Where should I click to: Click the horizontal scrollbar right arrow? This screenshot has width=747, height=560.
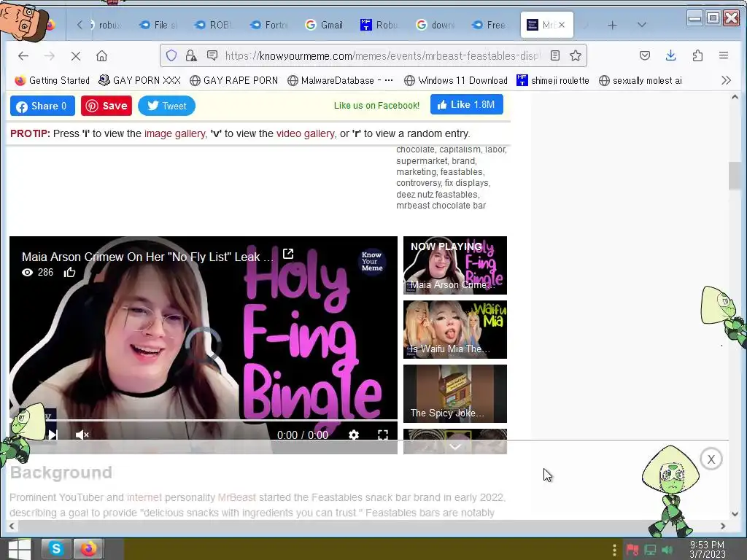pyautogui.click(x=723, y=526)
